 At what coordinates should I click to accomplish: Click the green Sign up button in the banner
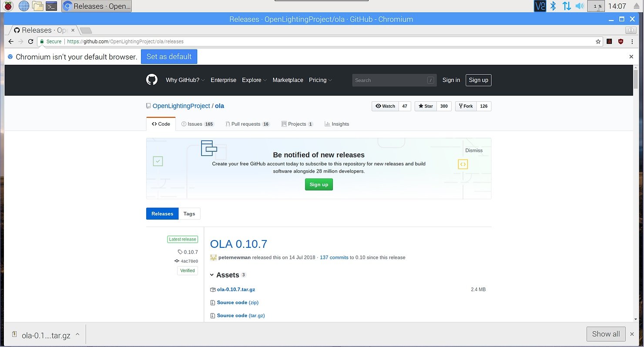pos(319,184)
